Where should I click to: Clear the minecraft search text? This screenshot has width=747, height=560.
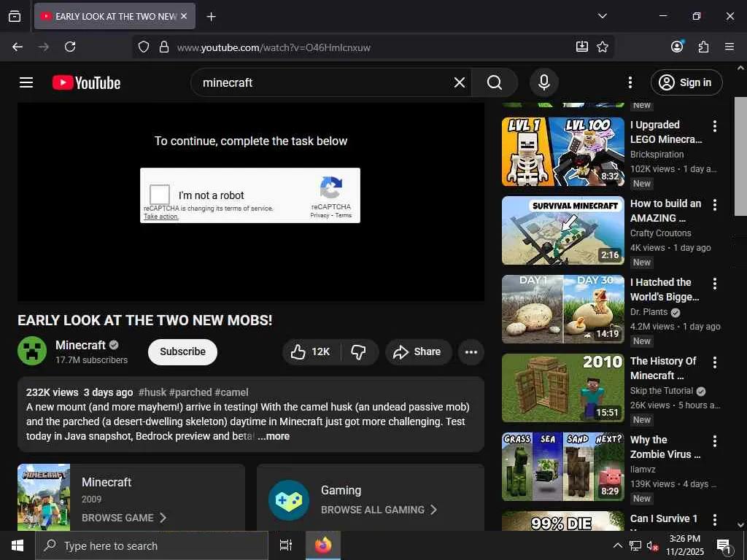460,82
